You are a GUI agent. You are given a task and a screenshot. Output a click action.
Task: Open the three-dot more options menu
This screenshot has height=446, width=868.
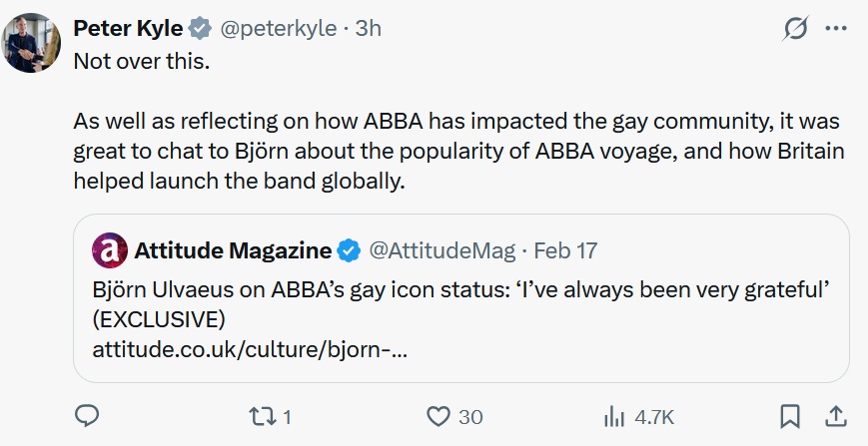pyautogui.click(x=835, y=29)
